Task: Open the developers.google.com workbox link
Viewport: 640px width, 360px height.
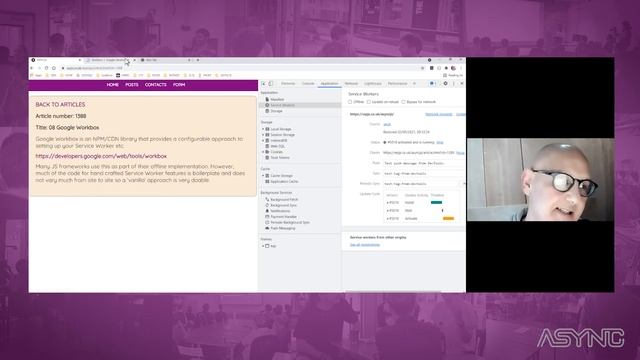Action: tap(101, 156)
